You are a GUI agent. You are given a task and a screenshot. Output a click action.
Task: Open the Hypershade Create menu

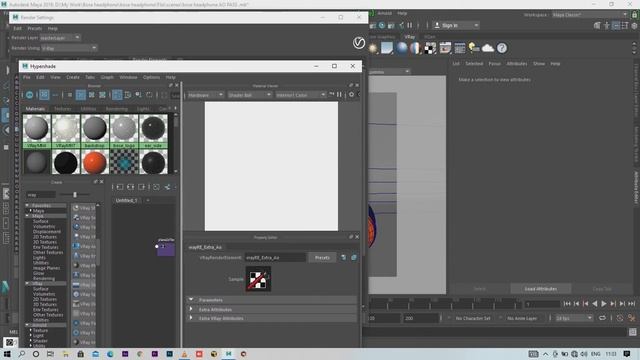(x=73, y=77)
